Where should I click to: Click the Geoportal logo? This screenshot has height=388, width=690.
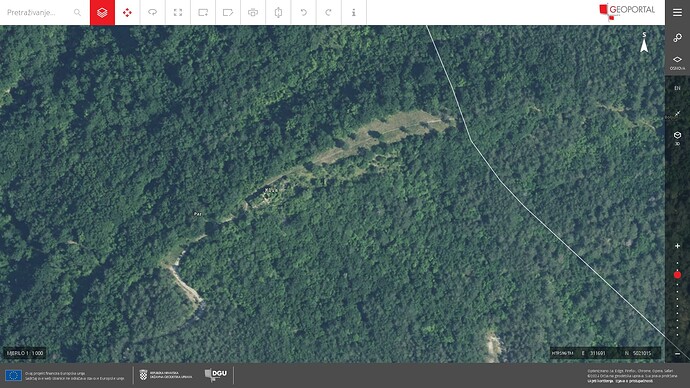point(628,12)
